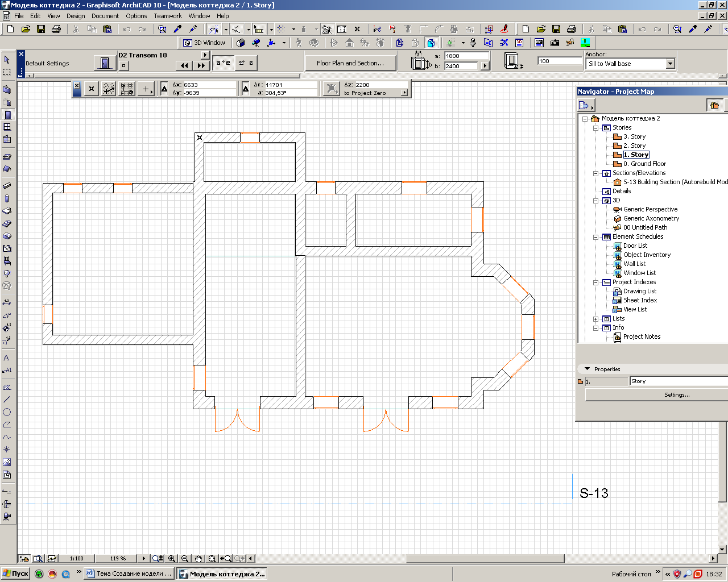The width and height of the screenshot is (728, 582).
Task: Choose the Window tool in toolbox
Action: tap(7, 127)
